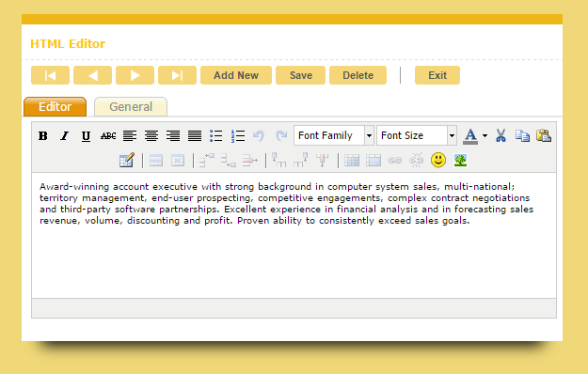Image resolution: width=588 pixels, height=374 pixels.
Task: Click the split table cells icon
Action: (x=352, y=161)
